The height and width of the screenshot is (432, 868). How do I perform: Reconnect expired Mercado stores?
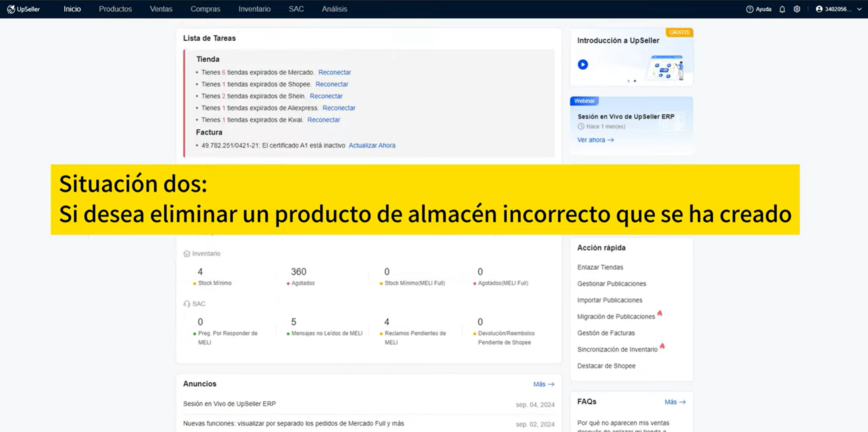[x=334, y=72]
